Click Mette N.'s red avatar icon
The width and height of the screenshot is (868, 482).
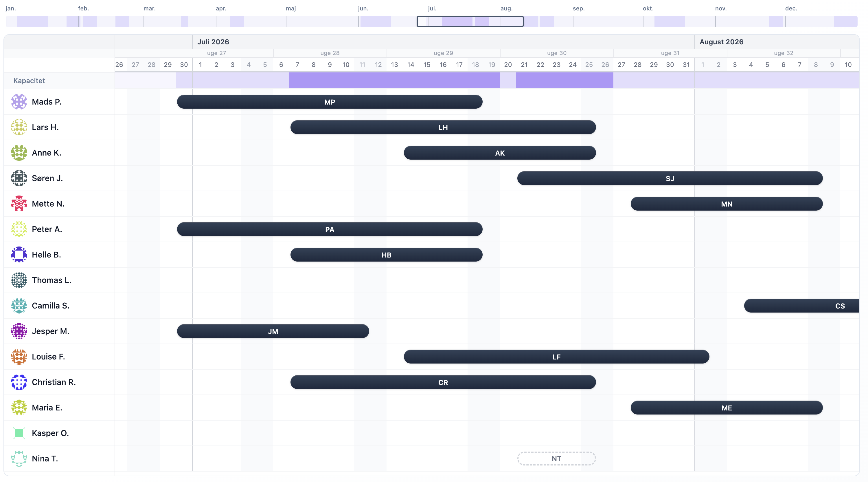pos(19,204)
